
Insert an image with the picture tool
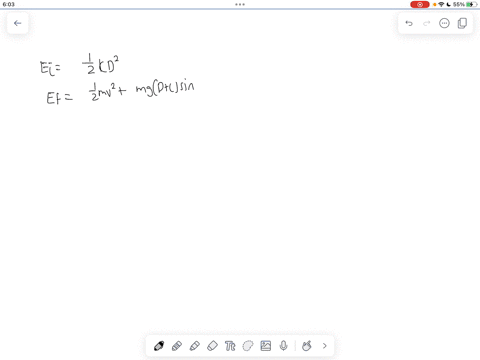[266, 346]
